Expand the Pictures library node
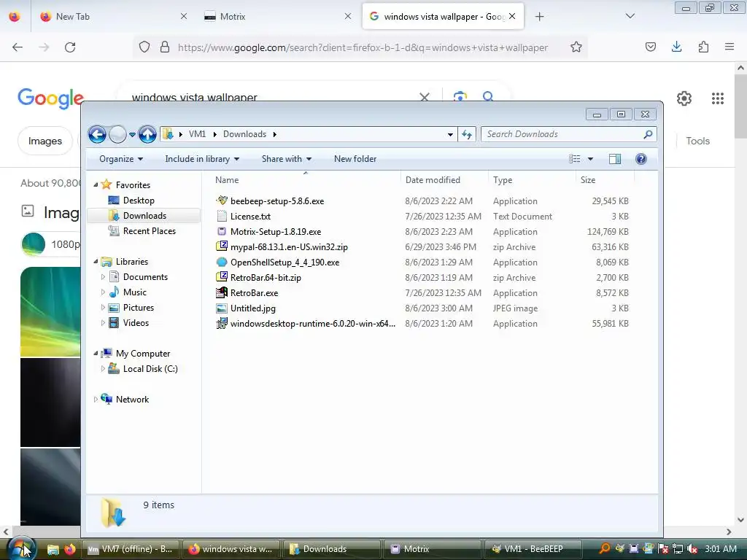747x560 pixels. point(103,308)
